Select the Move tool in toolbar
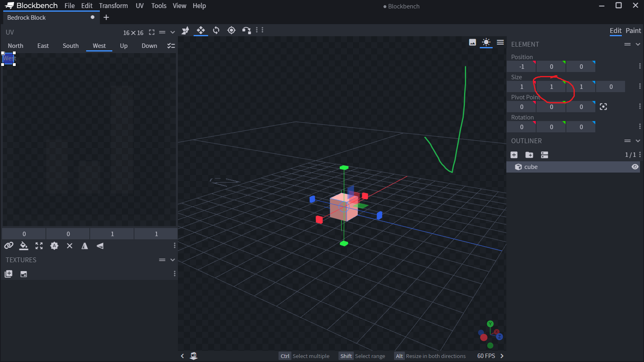Image resolution: width=644 pixels, height=362 pixels. point(200,30)
